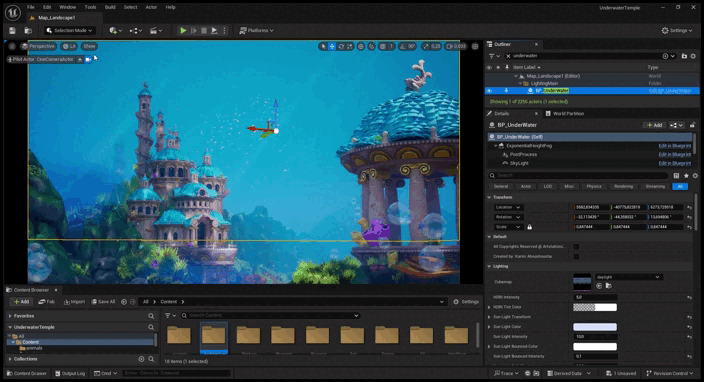
Task: Check the Created by Karim Aboushousha checkbox
Action: [576, 256]
